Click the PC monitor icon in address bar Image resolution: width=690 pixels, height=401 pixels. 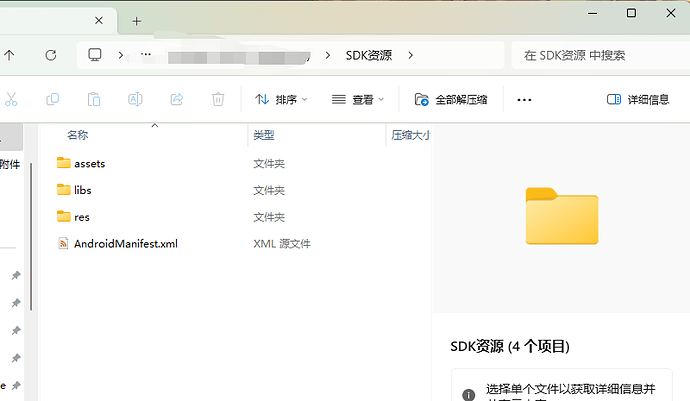[95, 55]
